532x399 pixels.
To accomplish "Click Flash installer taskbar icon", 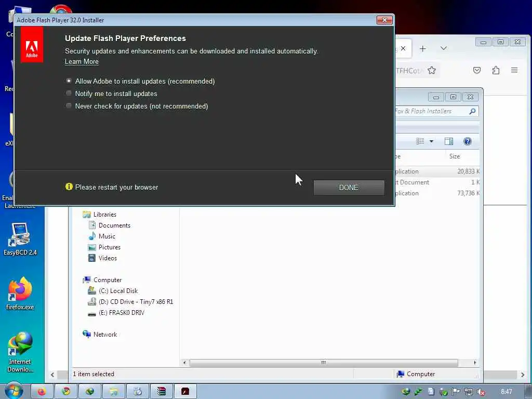I will click(x=185, y=391).
